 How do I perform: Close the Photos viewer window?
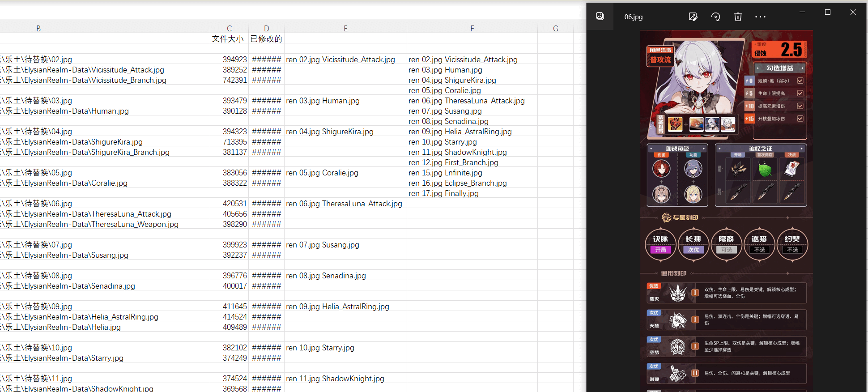coord(853,12)
